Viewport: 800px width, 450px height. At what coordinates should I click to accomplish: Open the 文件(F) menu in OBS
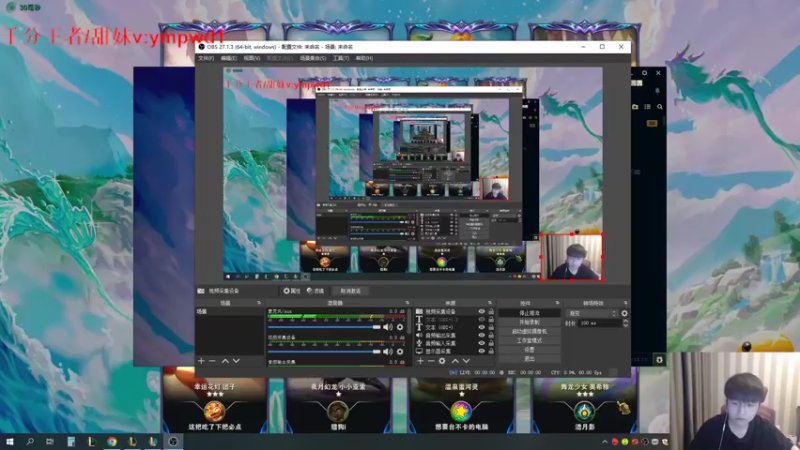pyautogui.click(x=206, y=58)
